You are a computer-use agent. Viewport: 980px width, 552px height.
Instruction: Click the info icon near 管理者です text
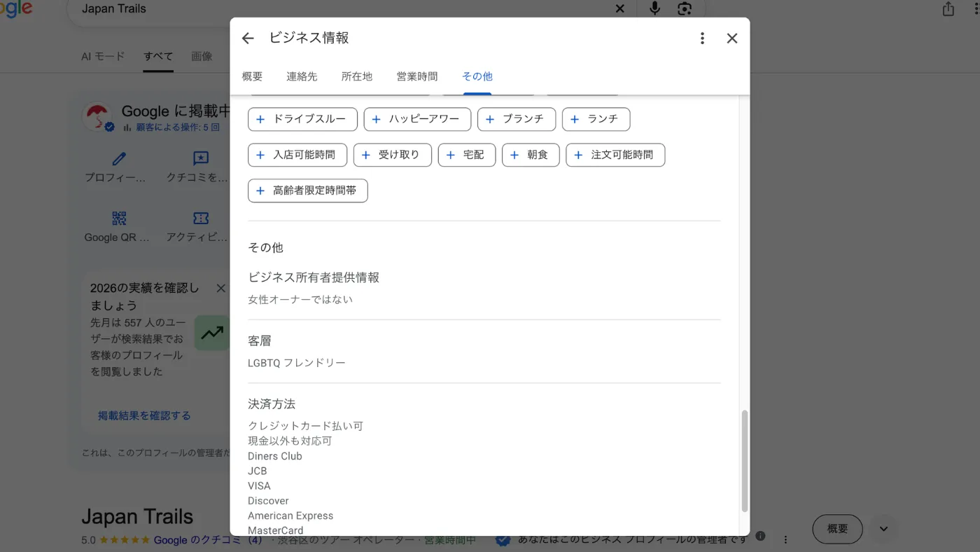coord(760,537)
